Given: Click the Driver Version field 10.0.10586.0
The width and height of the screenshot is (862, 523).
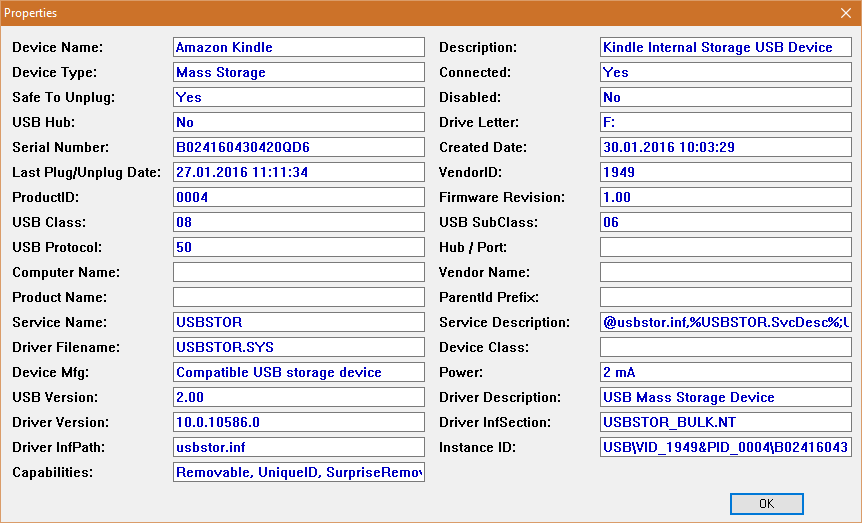Looking at the screenshot, I should click(299, 422).
